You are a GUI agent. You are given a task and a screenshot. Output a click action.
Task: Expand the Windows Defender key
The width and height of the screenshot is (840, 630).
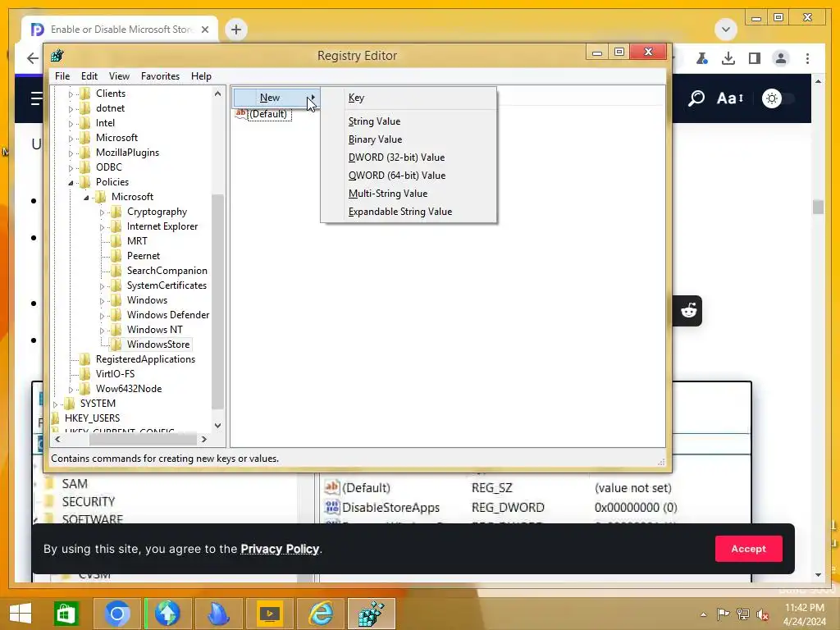coord(102,316)
